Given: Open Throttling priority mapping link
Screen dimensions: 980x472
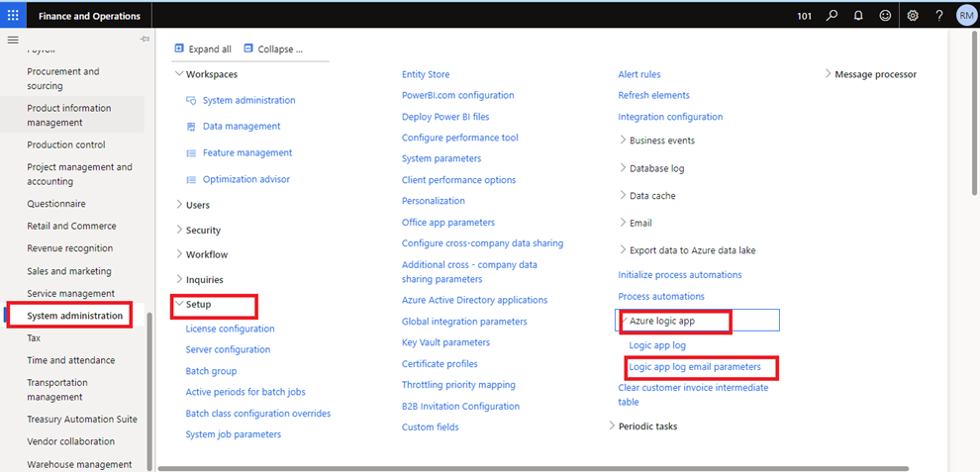Looking at the screenshot, I should 458,385.
